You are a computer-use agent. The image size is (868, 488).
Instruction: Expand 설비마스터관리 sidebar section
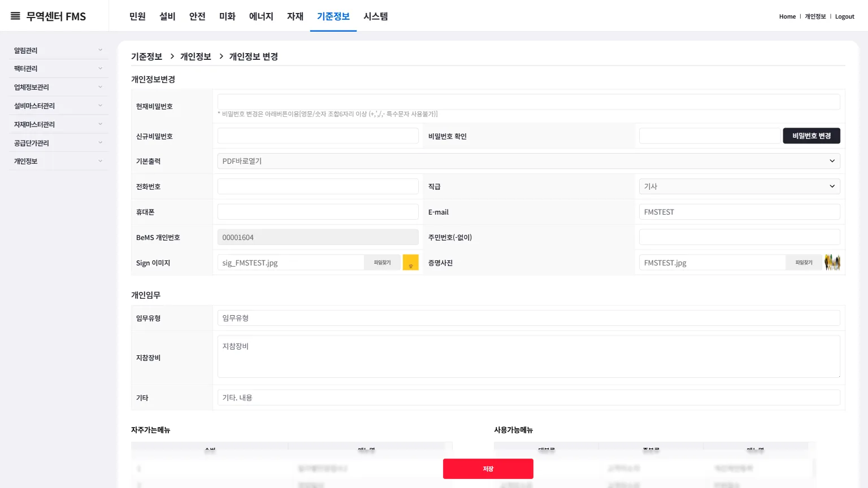pos(58,106)
